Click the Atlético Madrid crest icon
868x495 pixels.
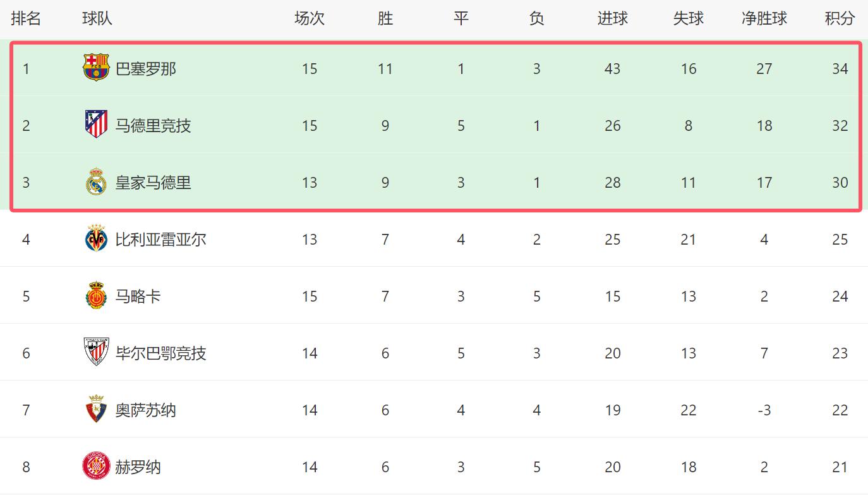tap(96, 125)
